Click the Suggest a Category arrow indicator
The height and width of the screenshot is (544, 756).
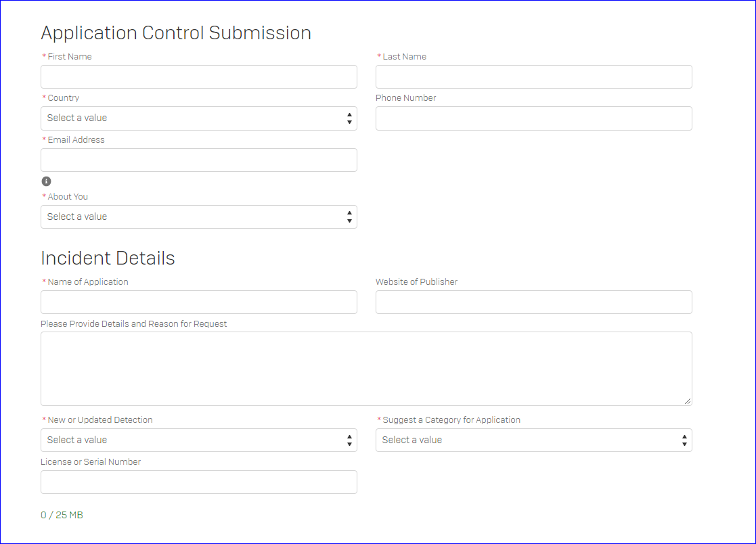[684, 440]
